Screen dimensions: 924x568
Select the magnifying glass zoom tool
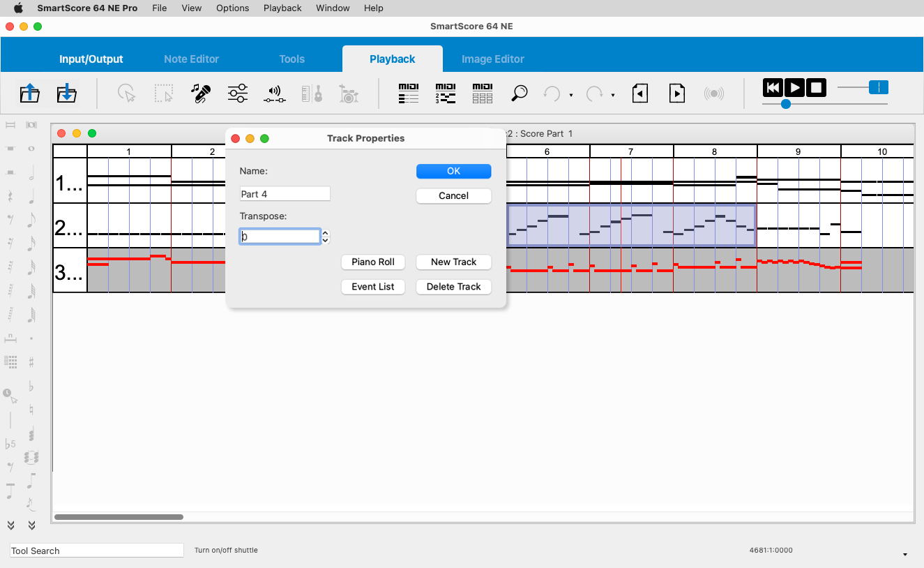pos(520,94)
